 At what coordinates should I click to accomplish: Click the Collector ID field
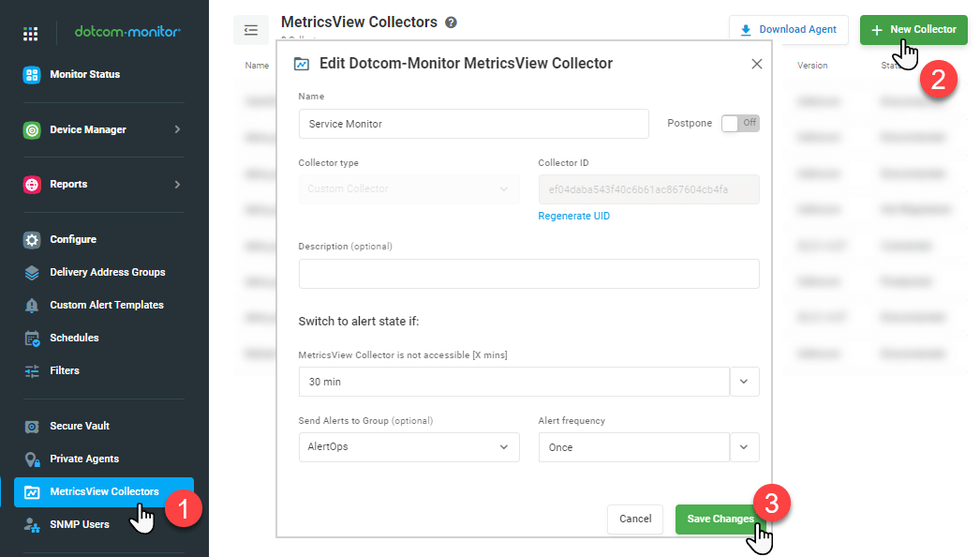(648, 189)
